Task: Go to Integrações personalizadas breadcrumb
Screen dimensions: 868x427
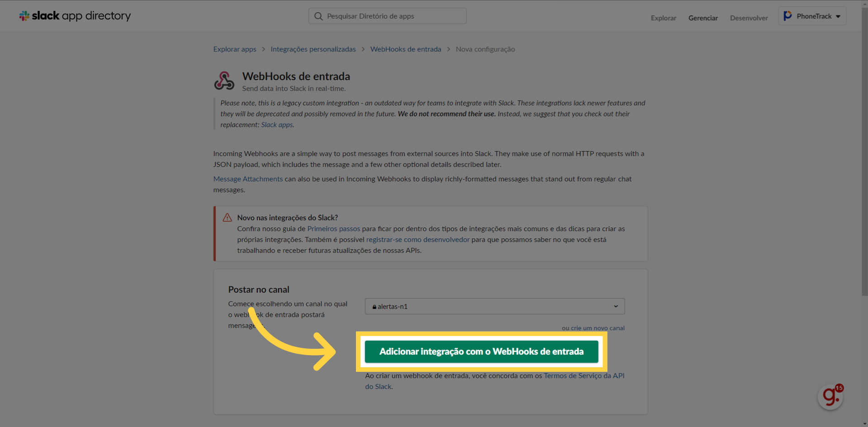Action: [313, 49]
